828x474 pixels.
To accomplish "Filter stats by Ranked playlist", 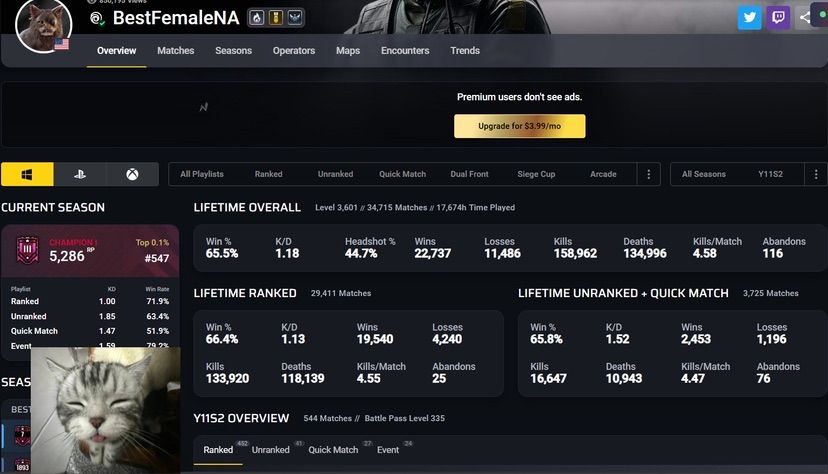I will (x=268, y=174).
